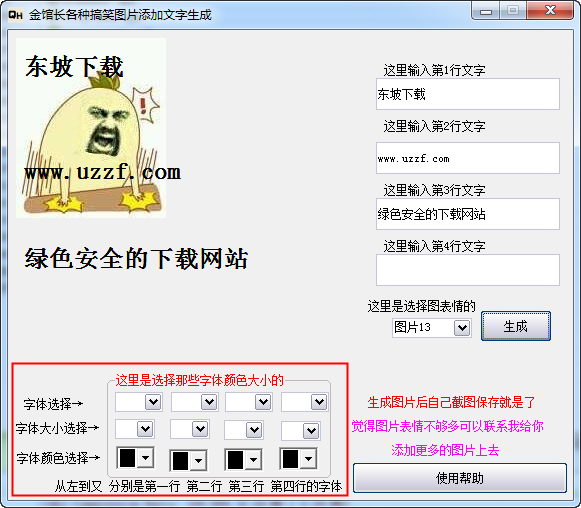Image resolution: width=581 pixels, height=508 pixels.
Task: Open third-line font size dropdown
Action: (x=254, y=430)
